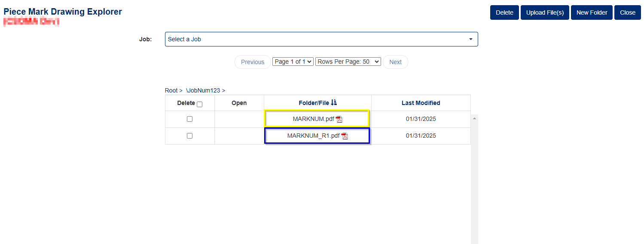Click the scrollbar up arrow

point(474,118)
